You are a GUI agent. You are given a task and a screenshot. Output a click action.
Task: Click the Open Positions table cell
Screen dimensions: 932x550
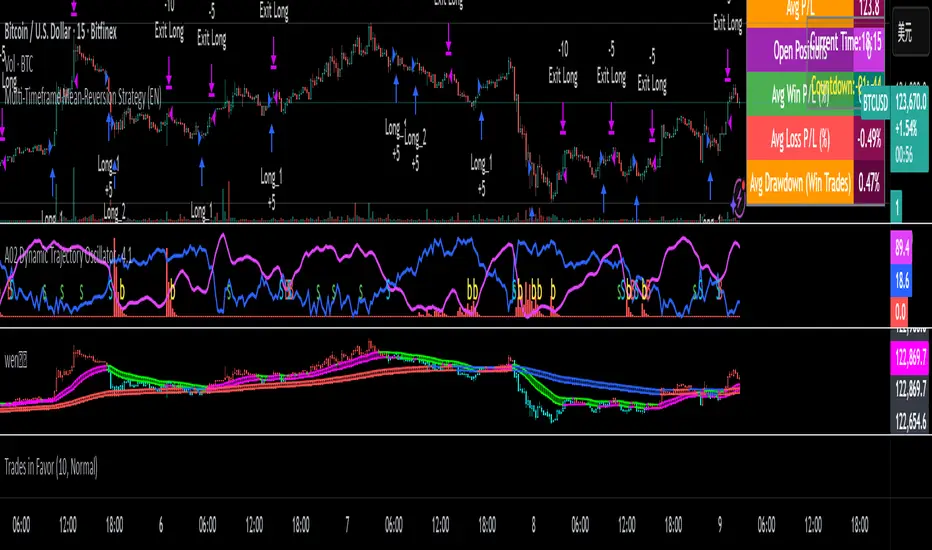click(799, 51)
